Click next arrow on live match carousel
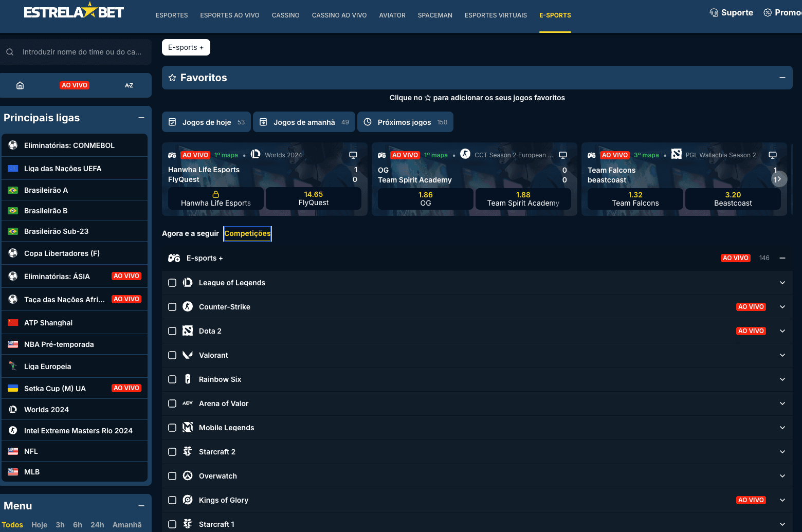 (779, 179)
